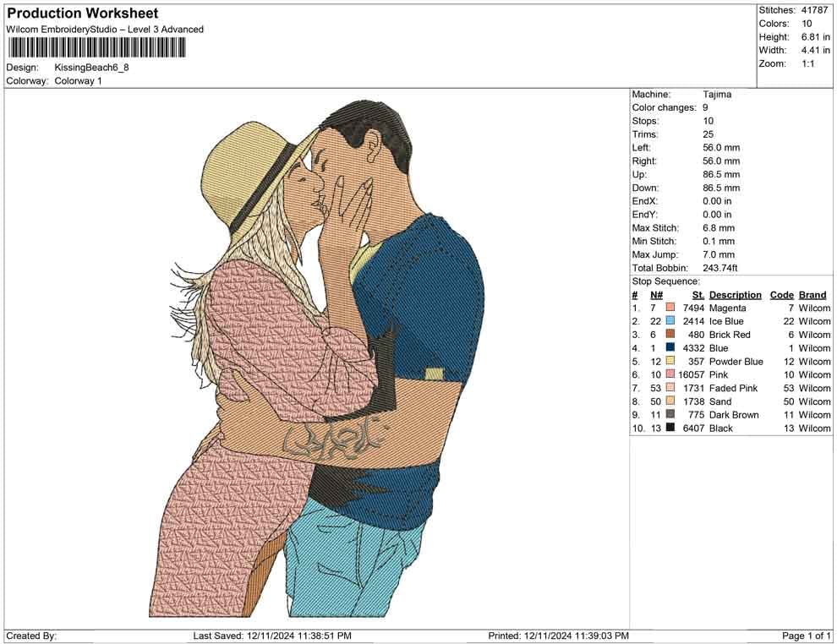Click the Sand color swatch
This screenshot has width=837, height=644.
[x=670, y=401]
